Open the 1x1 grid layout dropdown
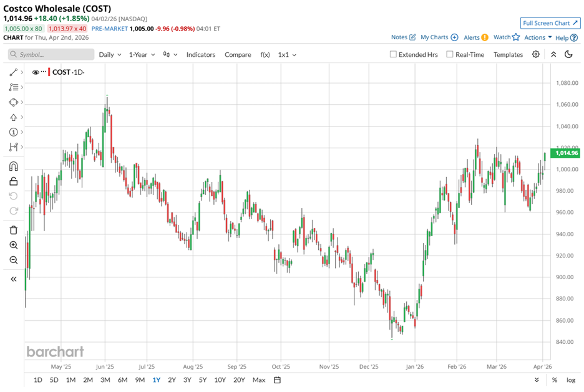The width and height of the screenshot is (584, 392). click(x=287, y=55)
